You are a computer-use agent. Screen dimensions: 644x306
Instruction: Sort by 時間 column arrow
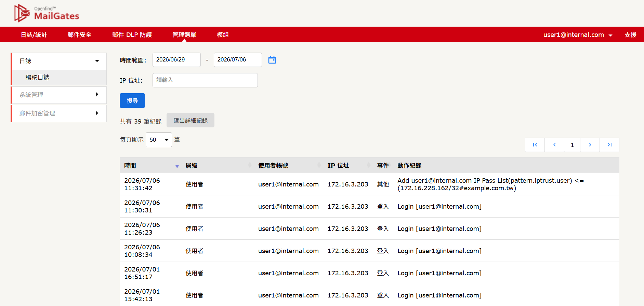pos(177,166)
